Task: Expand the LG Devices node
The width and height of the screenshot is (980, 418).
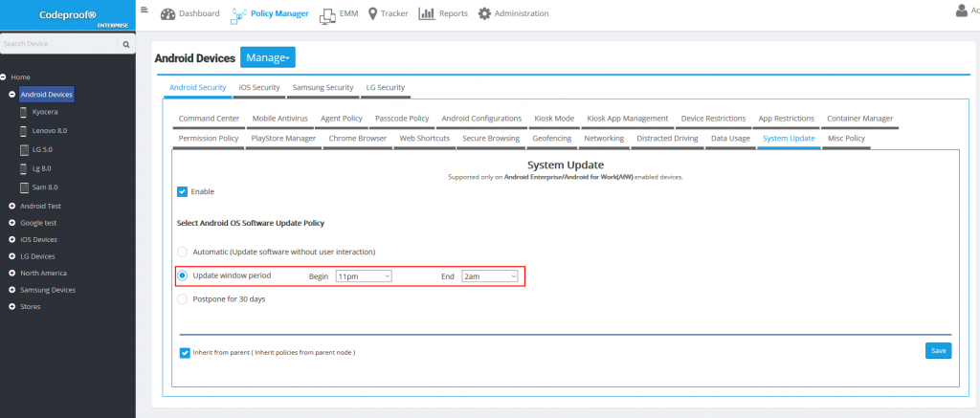Action: pyautogui.click(x=12, y=256)
